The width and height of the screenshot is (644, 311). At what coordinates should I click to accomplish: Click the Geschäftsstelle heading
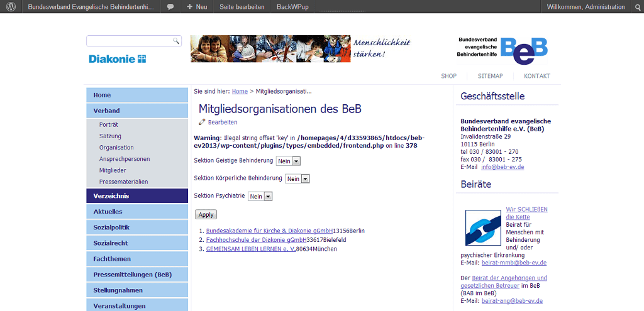[492, 96]
